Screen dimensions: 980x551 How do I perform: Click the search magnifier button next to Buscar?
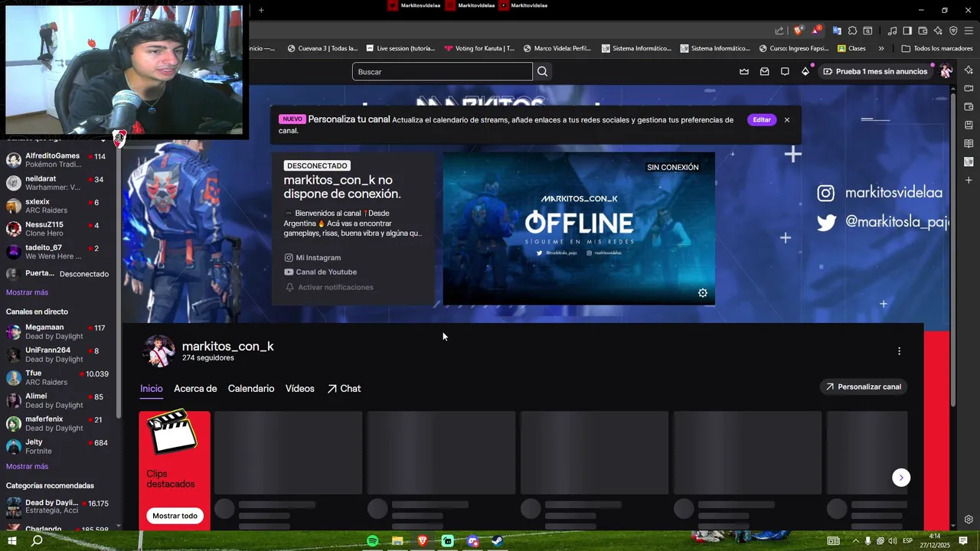click(x=542, y=71)
